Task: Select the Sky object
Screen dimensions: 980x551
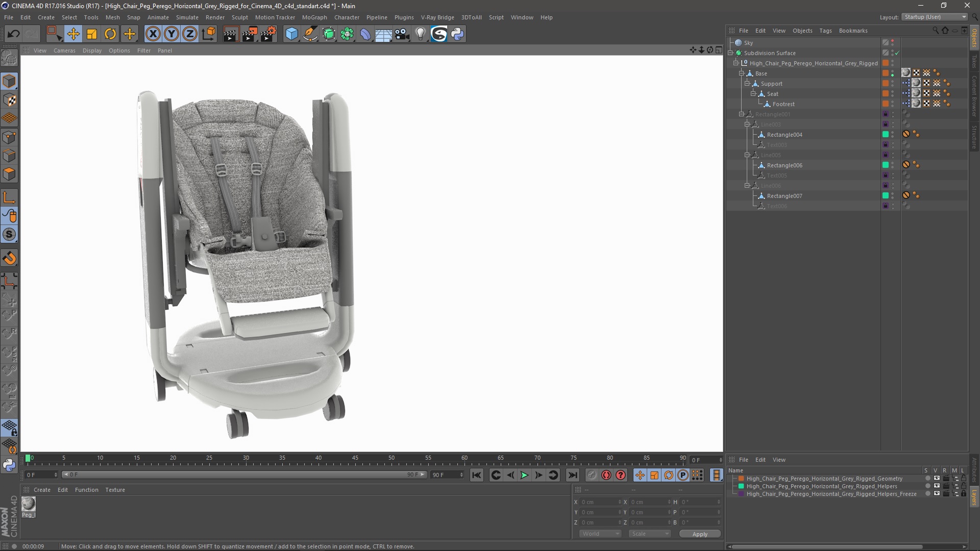Action: point(748,43)
